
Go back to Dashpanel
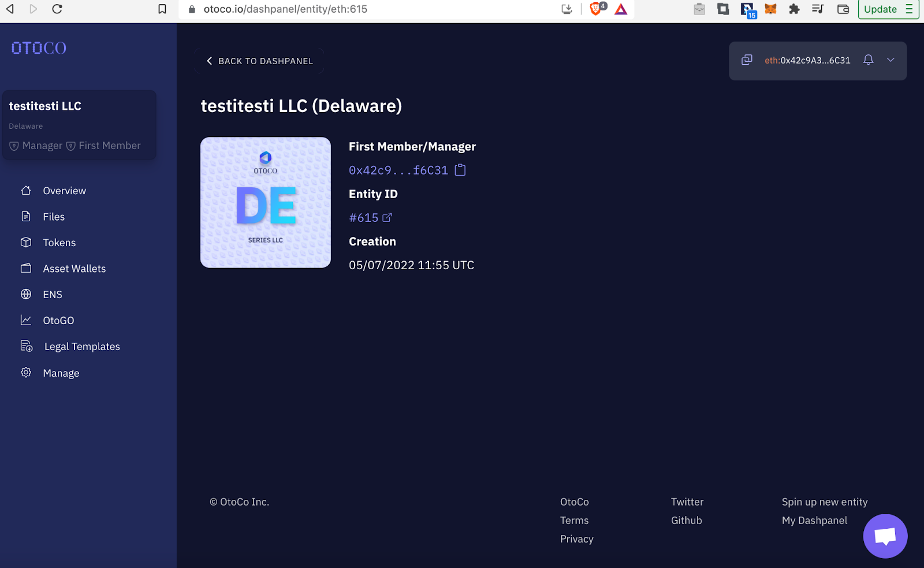[x=259, y=61]
